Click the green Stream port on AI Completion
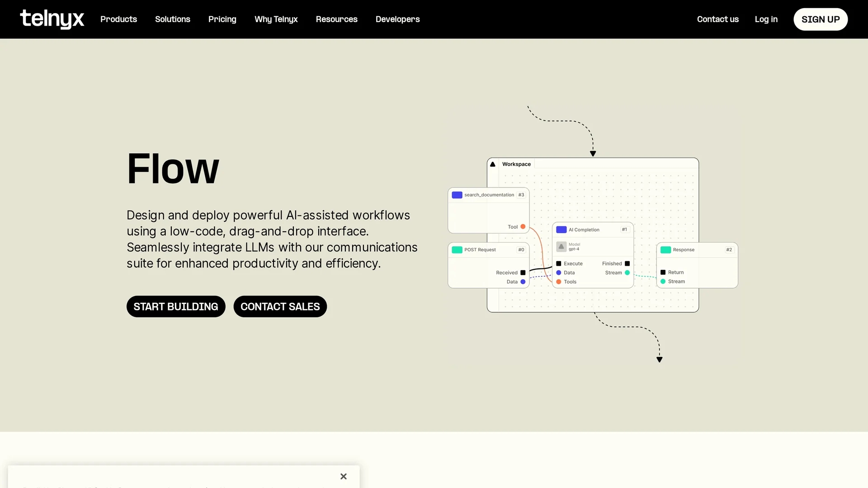 (x=627, y=272)
